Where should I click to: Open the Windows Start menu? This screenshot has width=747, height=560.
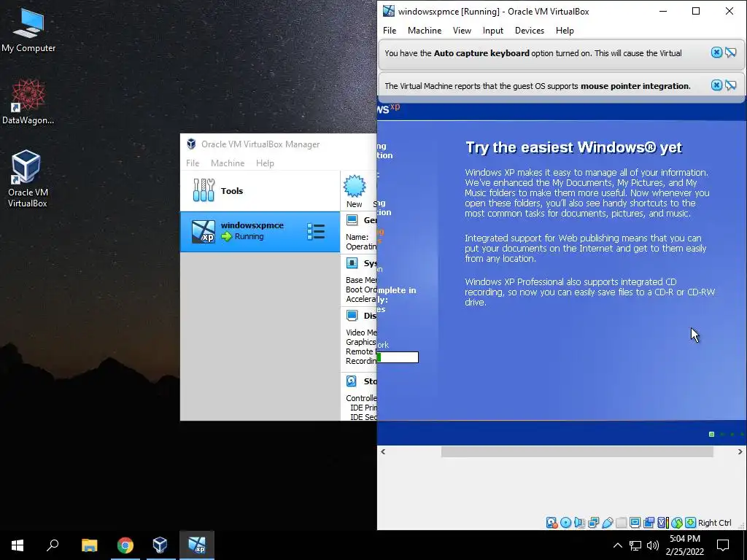point(18,545)
